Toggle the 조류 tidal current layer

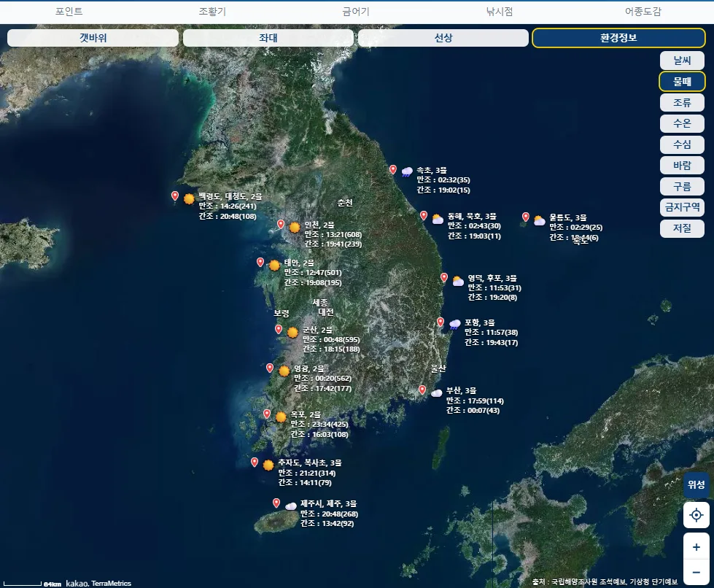coord(682,102)
